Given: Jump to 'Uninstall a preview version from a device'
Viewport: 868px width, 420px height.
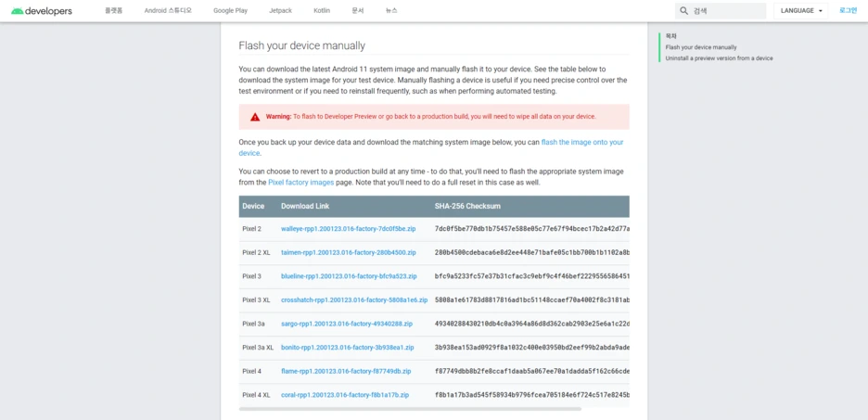Looking at the screenshot, I should pos(719,58).
